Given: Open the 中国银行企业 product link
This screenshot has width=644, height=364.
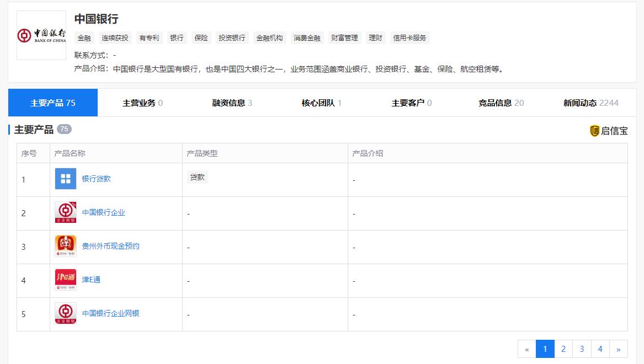Looking at the screenshot, I should (x=104, y=212).
